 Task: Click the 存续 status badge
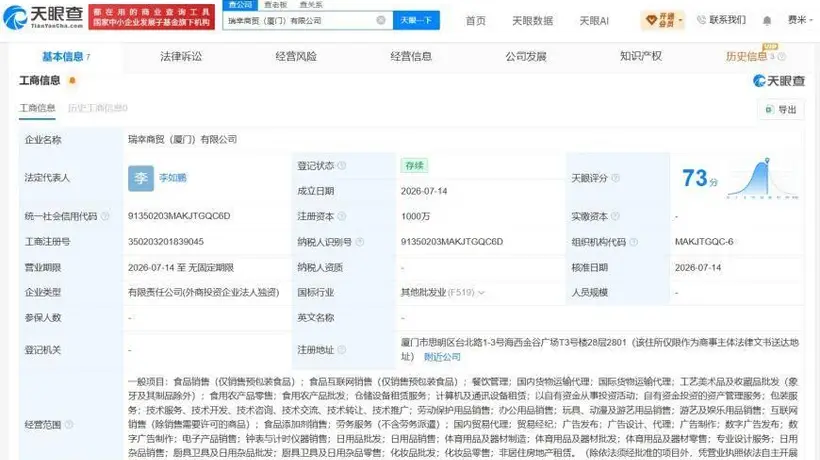pos(414,166)
